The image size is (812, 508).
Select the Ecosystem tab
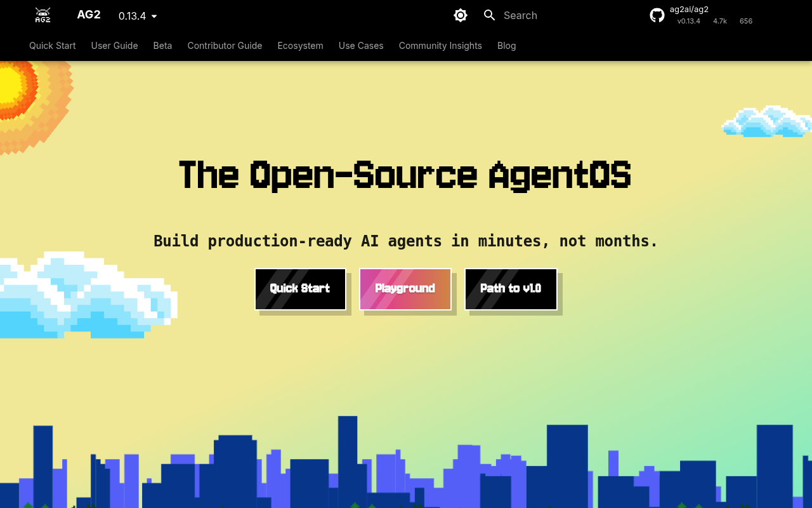[301, 46]
